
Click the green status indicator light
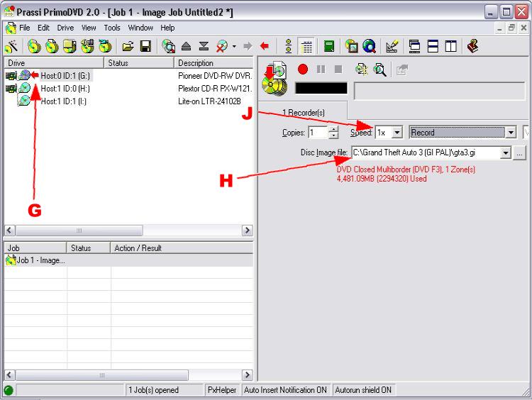pos(9,390)
